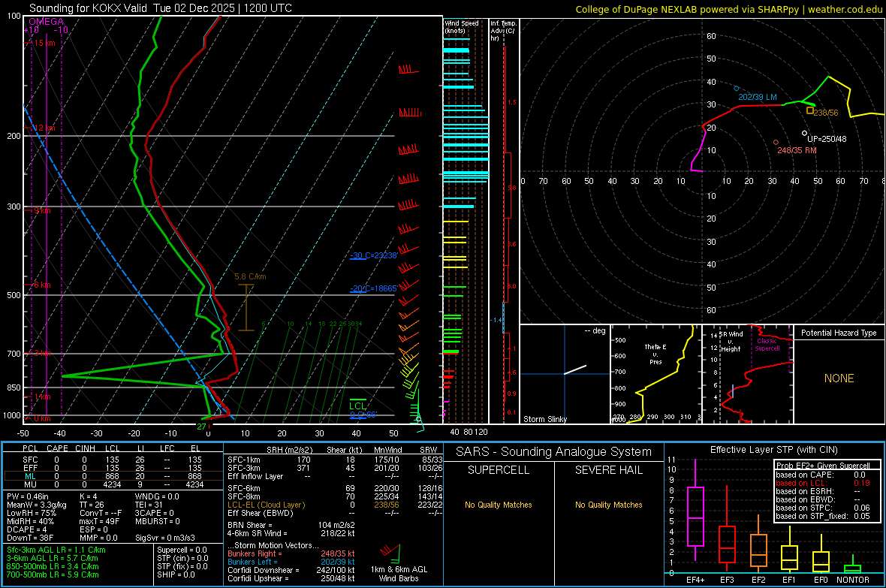The height and width of the screenshot is (588, 886).
Task: Click the -20 C=18665' height label
Action: coord(373,288)
